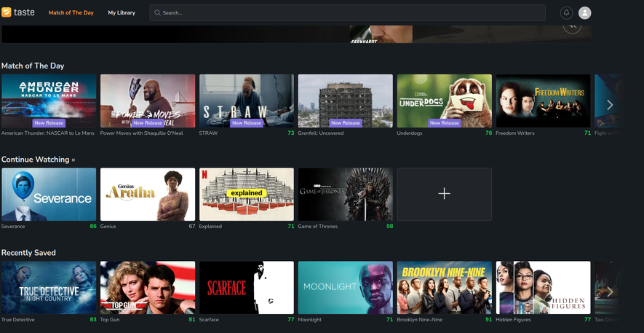This screenshot has height=333, width=644.
Task: Open the Scarface poster thumbnail
Action: pos(246,287)
